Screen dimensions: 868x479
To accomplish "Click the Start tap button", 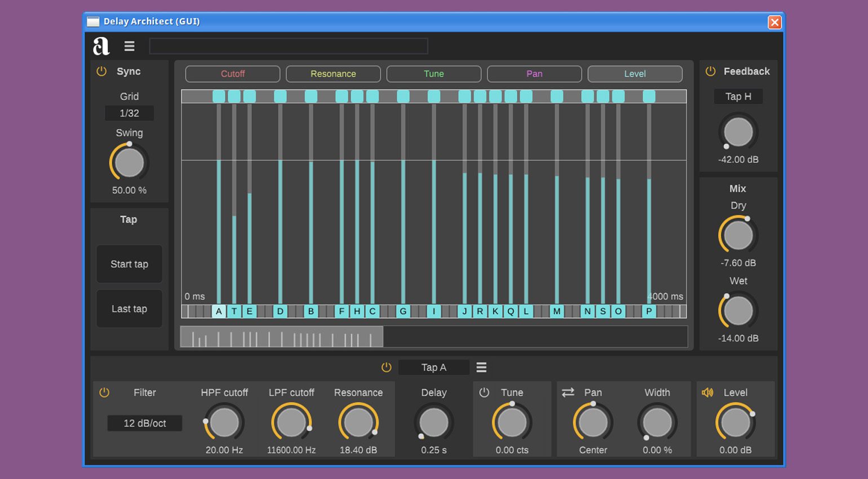I will click(129, 264).
